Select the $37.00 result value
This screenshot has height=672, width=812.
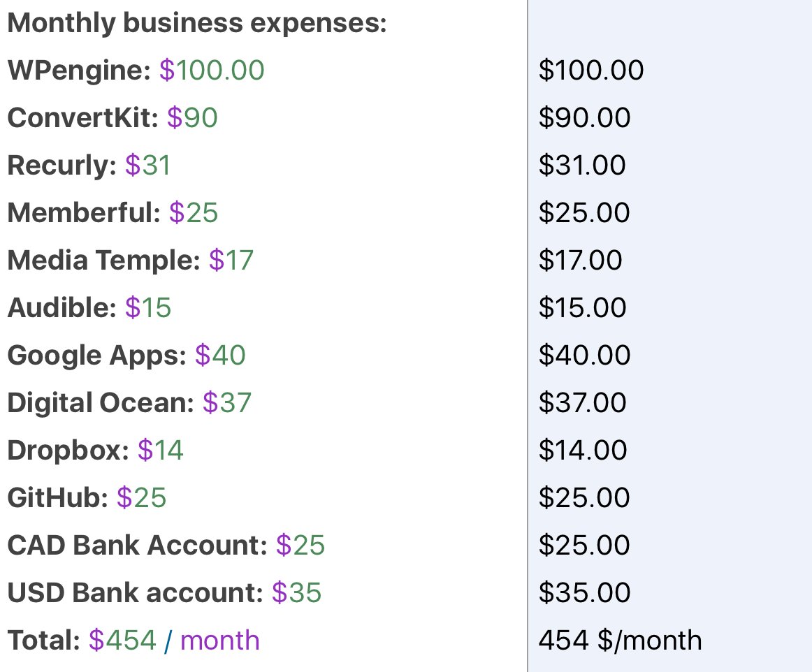tap(582, 403)
